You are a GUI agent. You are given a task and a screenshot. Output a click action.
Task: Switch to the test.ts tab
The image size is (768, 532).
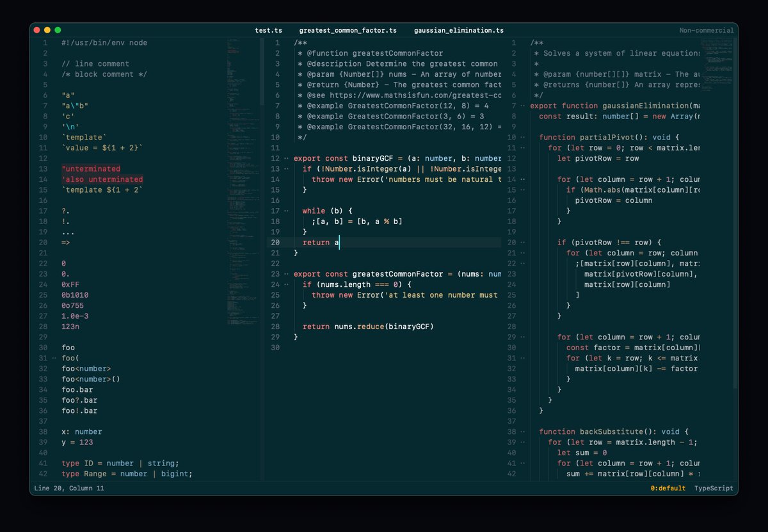[268, 30]
